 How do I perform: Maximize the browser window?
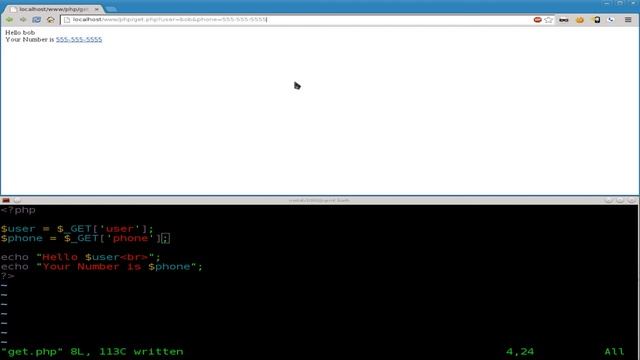tap(620, 3)
